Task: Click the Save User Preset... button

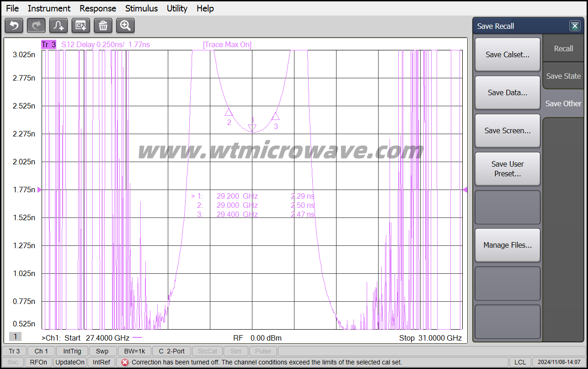Action: tap(508, 169)
